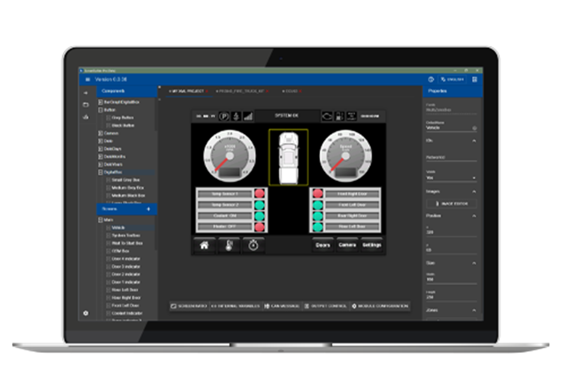This screenshot has height=392, width=564.
Task: Switch to the DEMO project tab
Action: tap(292, 90)
